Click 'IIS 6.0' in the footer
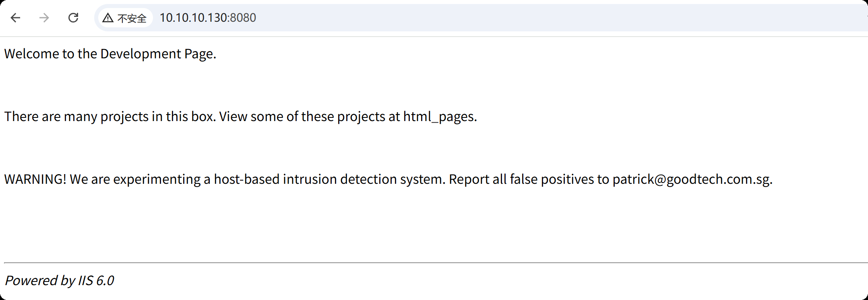 96,281
